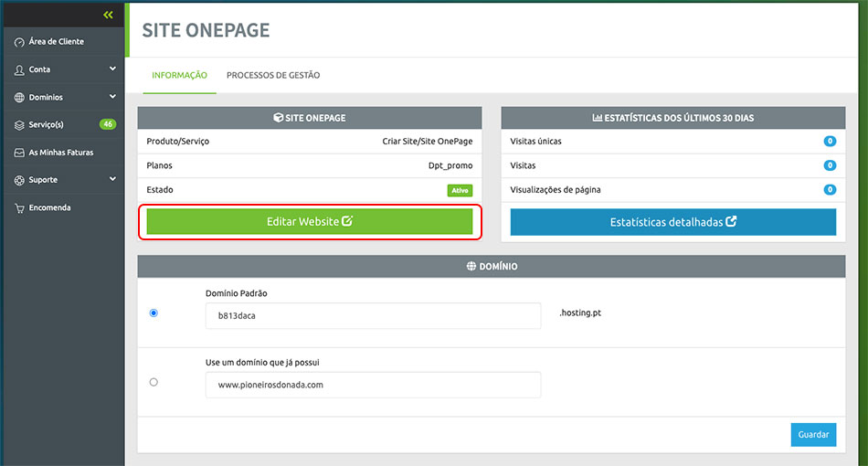Image resolution: width=868 pixels, height=466 pixels.
Task: Click the Guardar button
Action: pyautogui.click(x=813, y=435)
